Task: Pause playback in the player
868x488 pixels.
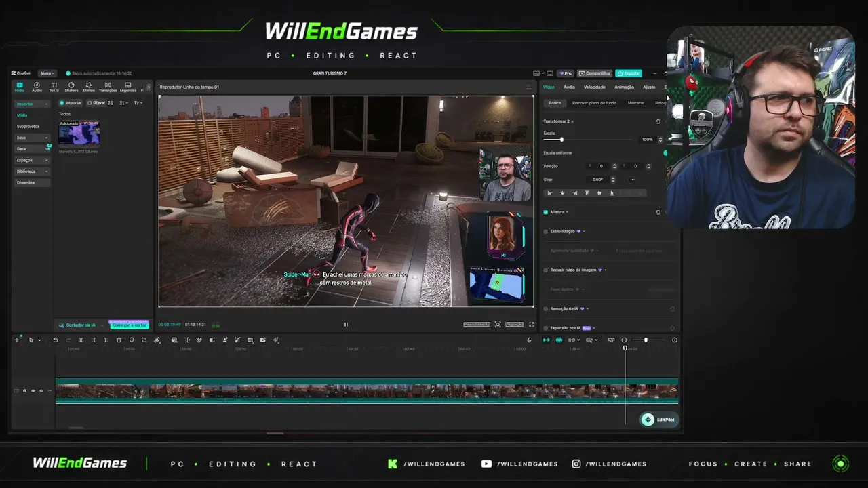Action: click(x=346, y=325)
